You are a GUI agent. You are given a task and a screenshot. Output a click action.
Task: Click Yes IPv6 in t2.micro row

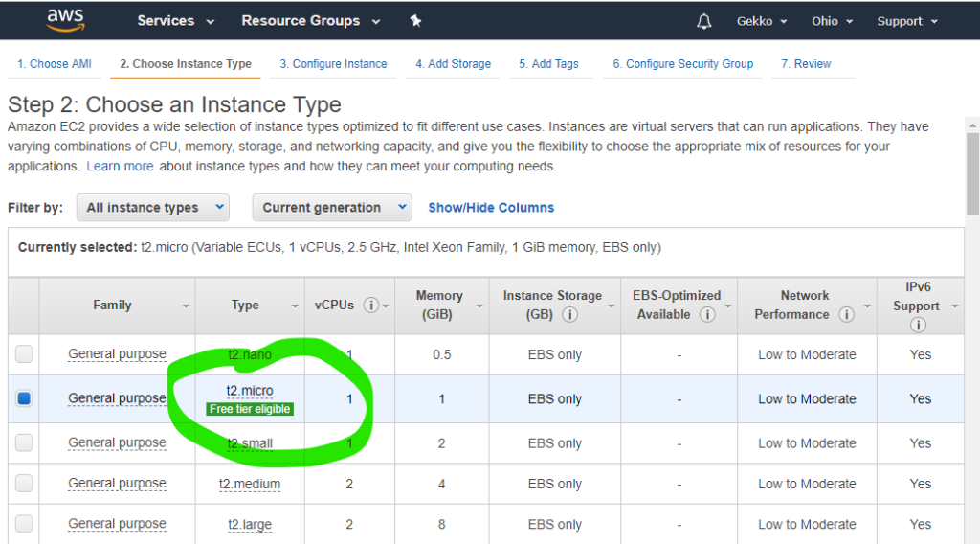click(920, 399)
